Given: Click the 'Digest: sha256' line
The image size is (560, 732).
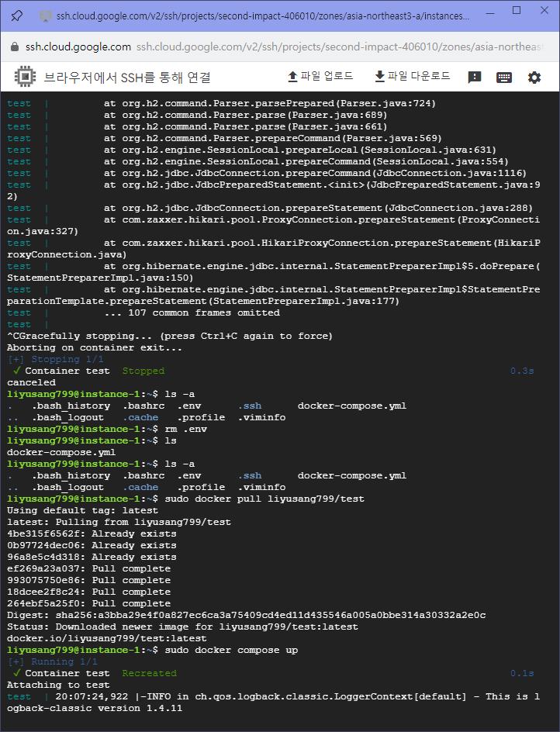Looking at the screenshot, I should click(x=246, y=615).
